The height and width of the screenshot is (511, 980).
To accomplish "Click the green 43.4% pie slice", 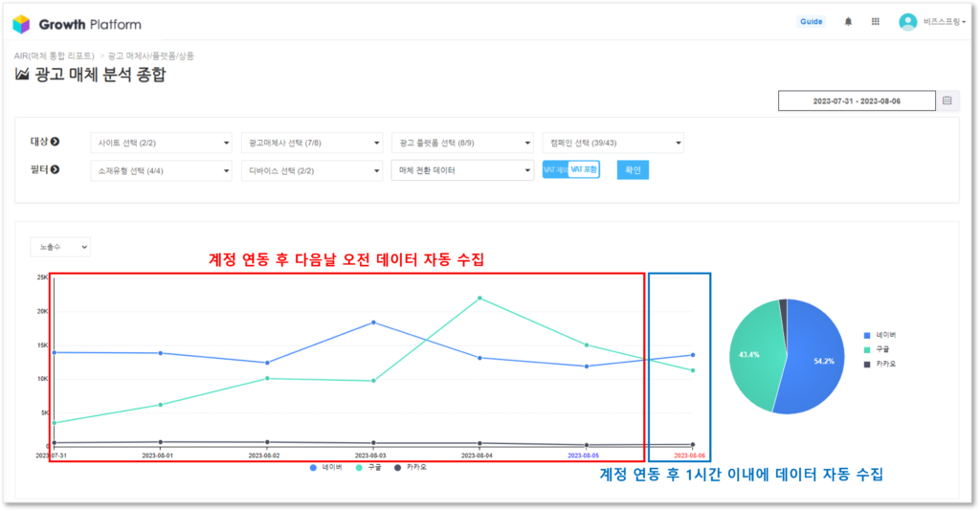I will [x=753, y=356].
